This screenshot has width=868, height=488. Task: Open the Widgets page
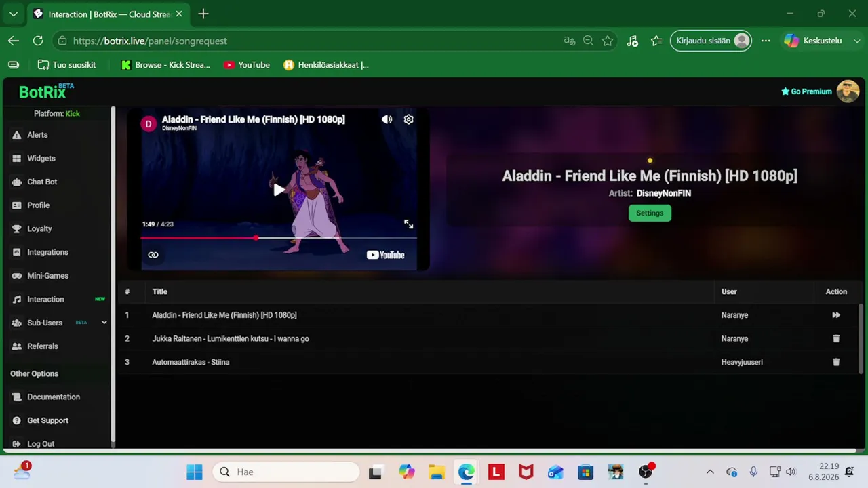pos(41,158)
